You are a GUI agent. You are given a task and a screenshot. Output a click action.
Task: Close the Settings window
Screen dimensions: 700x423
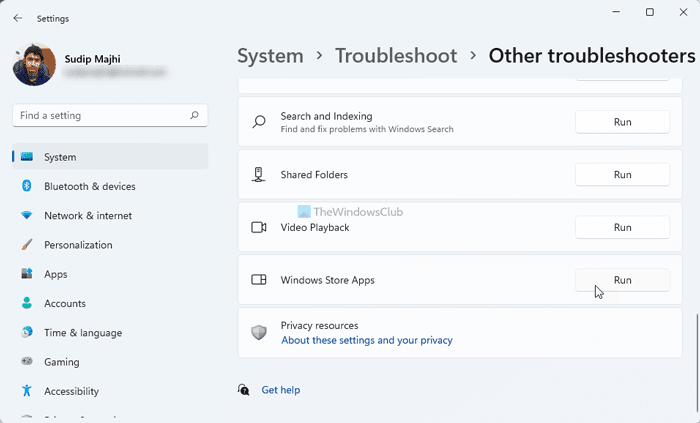[683, 12]
